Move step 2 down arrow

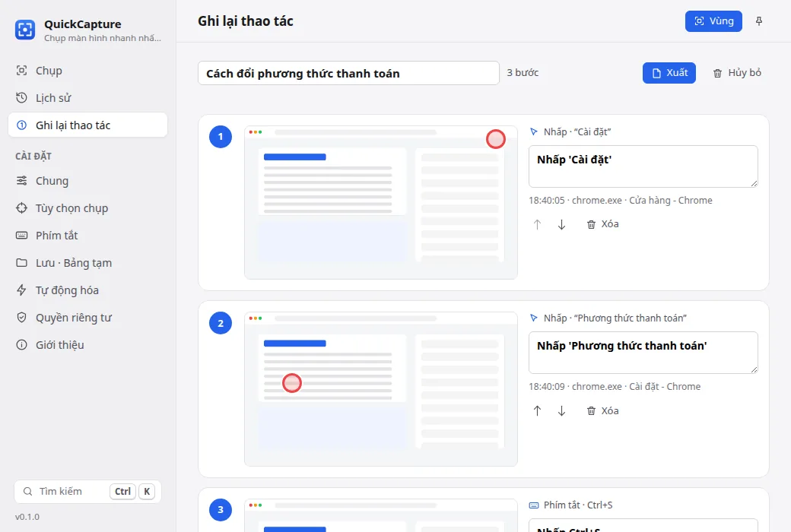click(x=561, y=411)
